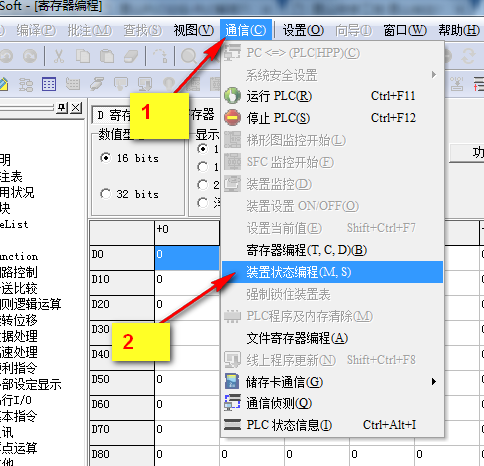Select the third display format radio button

[x=202, y=184]
